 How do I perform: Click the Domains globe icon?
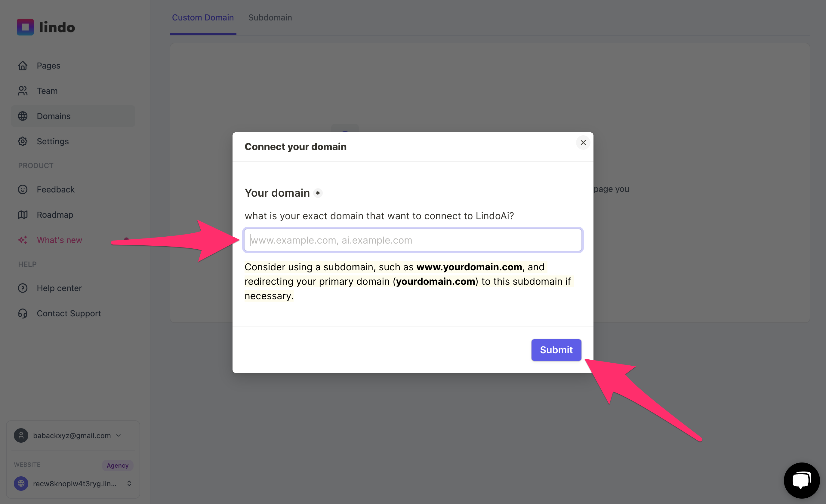click(x=23, y=116)
